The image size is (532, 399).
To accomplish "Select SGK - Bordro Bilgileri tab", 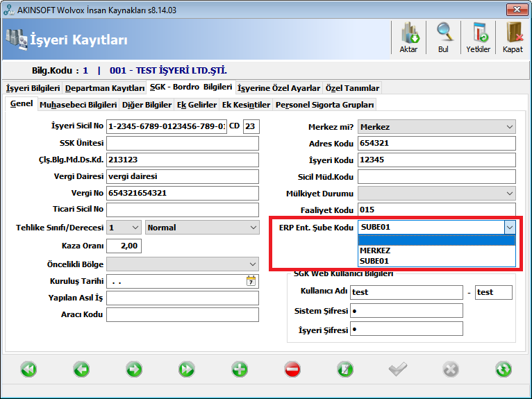I will (191, 87).
